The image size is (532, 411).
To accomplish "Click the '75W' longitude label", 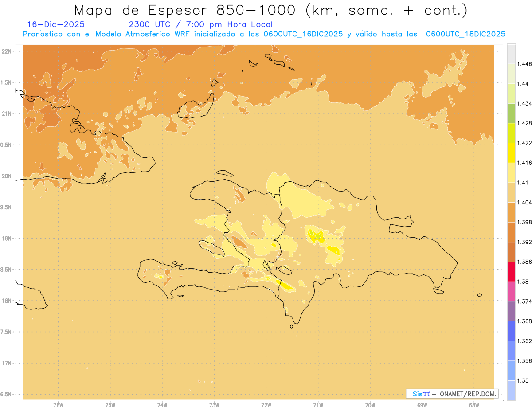I will tap(110, 405).
